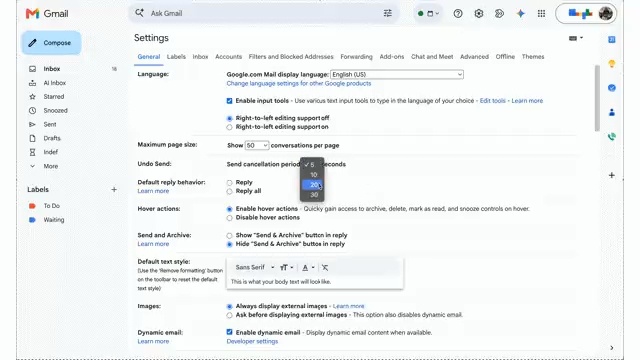The image size is (640, 360).
Task: Open the Google apps grid
Action: [541, 13]
